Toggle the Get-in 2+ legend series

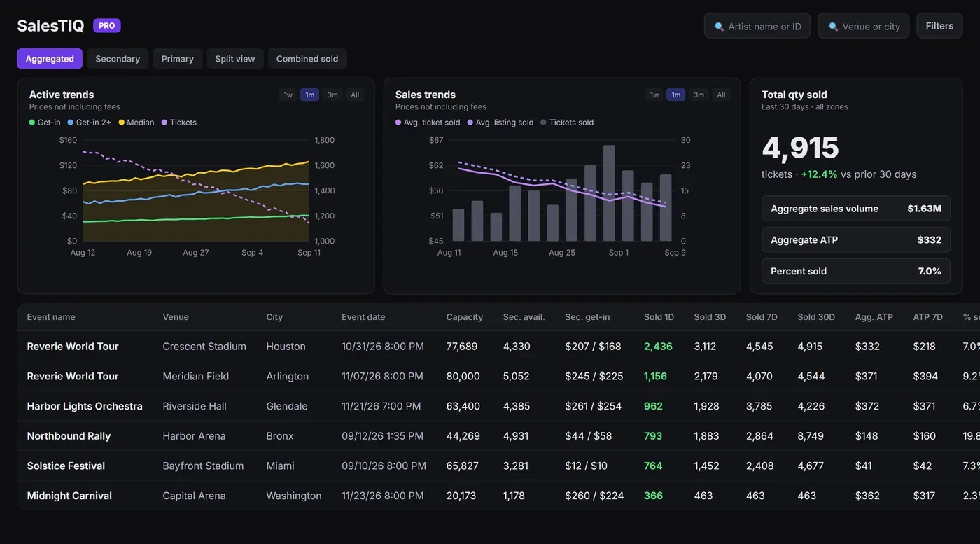coord(89,123)
